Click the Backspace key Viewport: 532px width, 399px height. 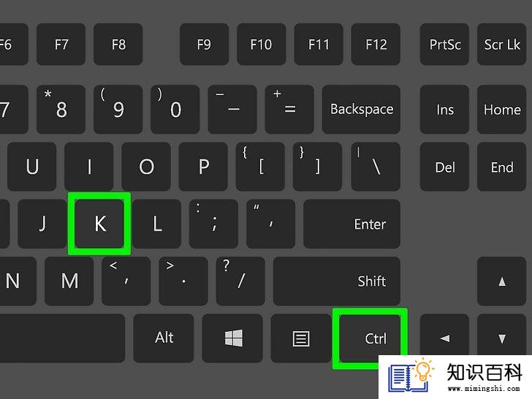tap(361, 110)
